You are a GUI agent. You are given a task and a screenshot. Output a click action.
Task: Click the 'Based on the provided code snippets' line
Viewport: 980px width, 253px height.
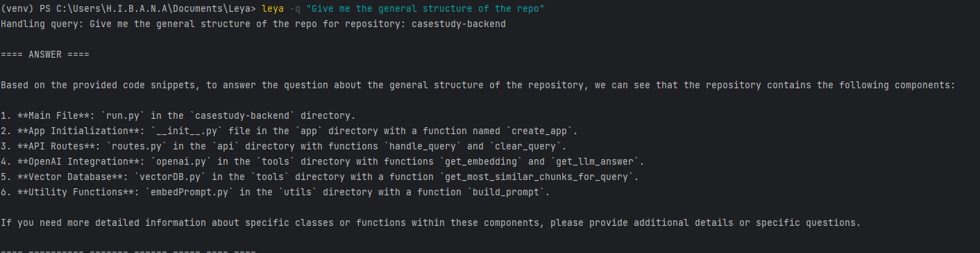pyautogui.click(x=478, y=85)
